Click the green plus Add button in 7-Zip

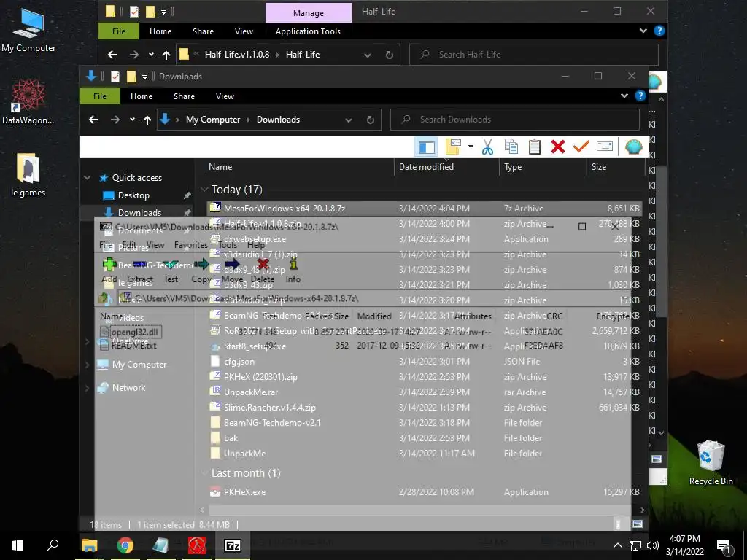click(x=109, y=271)
